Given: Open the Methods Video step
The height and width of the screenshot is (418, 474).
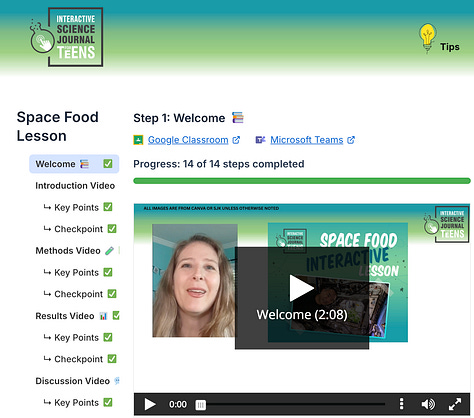Looking at the screenshot, I should coord(68,251).
